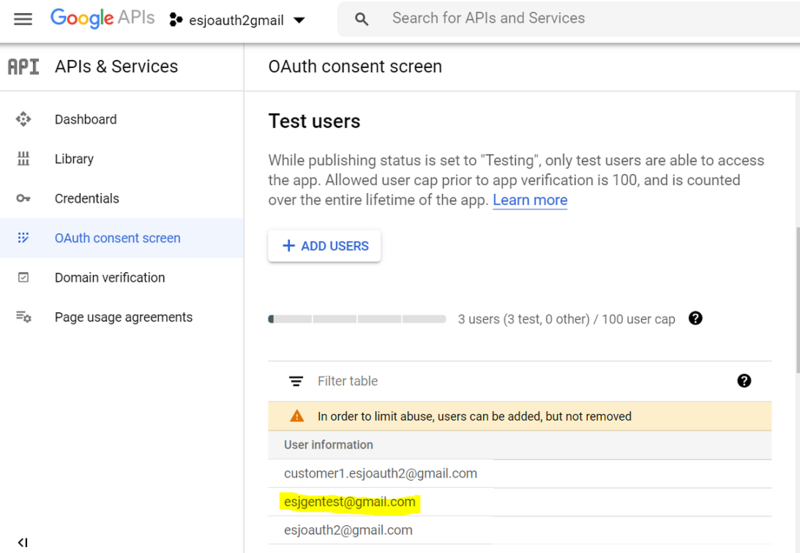Select esjgentest@gmail.com row
Viewport: 800px width, 553px height.
coord(520,502)
